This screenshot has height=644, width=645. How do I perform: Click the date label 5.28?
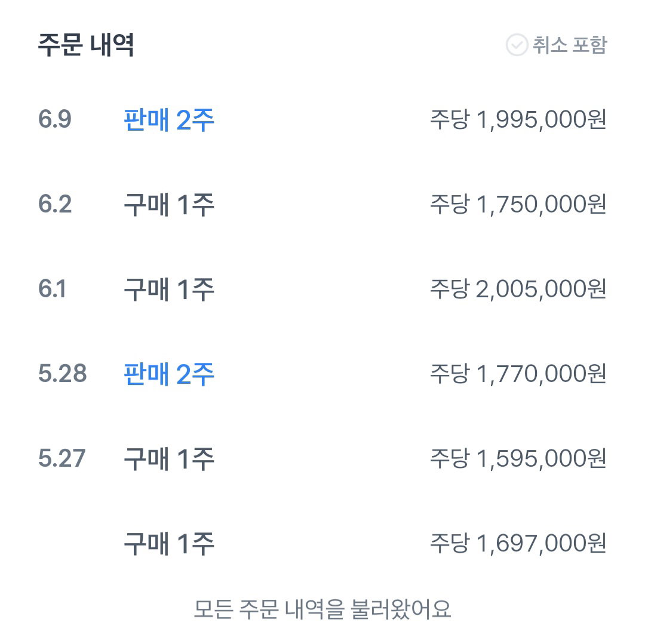(x=63, y=373)
